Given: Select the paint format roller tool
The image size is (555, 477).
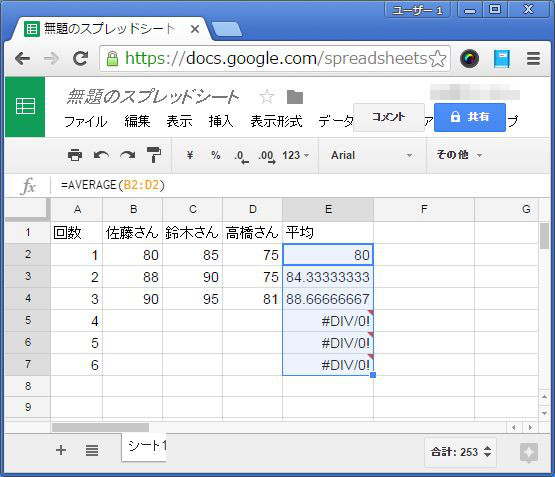Looking at the screenshot, I should (x=154, y=155).
